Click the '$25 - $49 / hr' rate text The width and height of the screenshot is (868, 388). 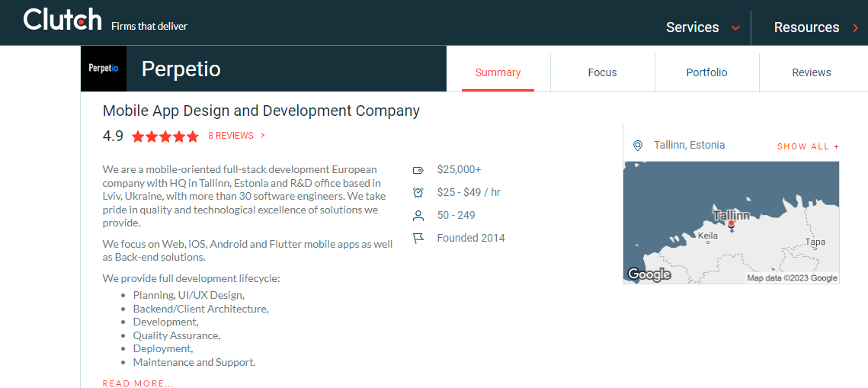point(469,193)
